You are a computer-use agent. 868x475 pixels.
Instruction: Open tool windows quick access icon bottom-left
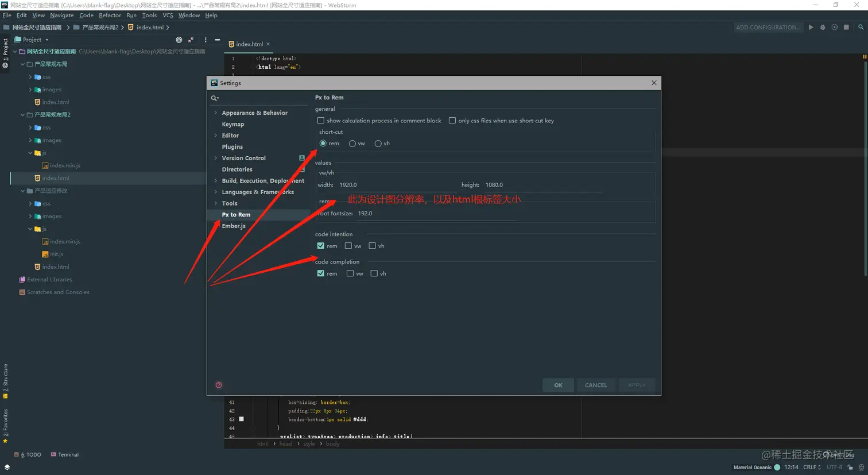coord(7,467)
